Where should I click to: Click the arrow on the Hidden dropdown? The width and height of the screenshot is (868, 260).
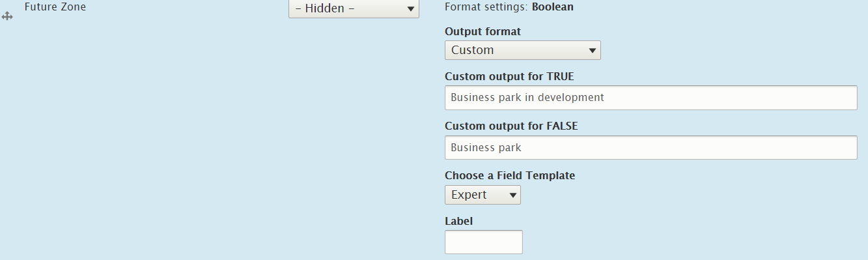point(410,9)
